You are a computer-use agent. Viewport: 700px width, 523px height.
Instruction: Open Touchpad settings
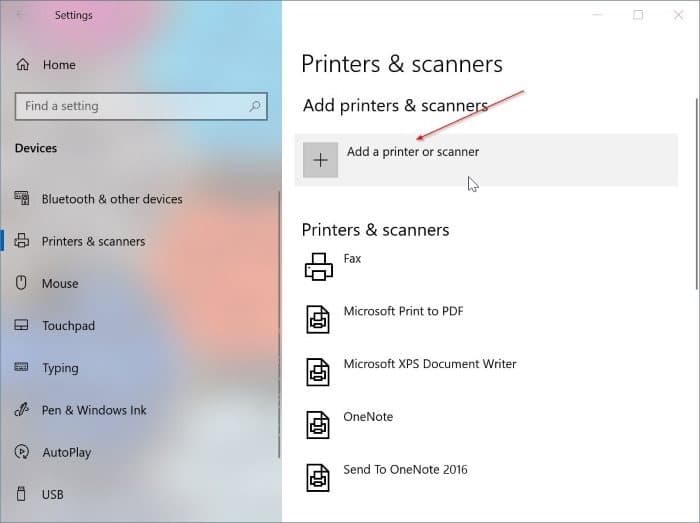pyautogui.click(x=68, y=326)
